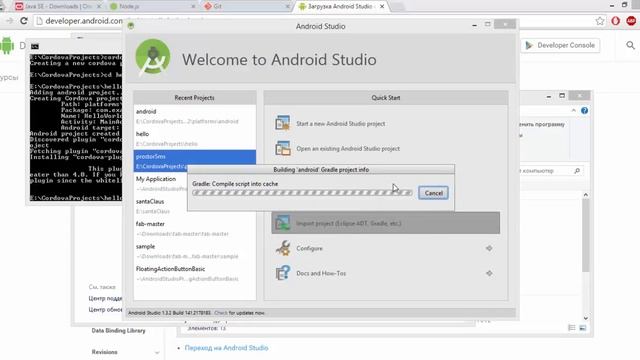Expand the Configure submenu arrow
Screen dimensions: 640x360
[489, 248]
